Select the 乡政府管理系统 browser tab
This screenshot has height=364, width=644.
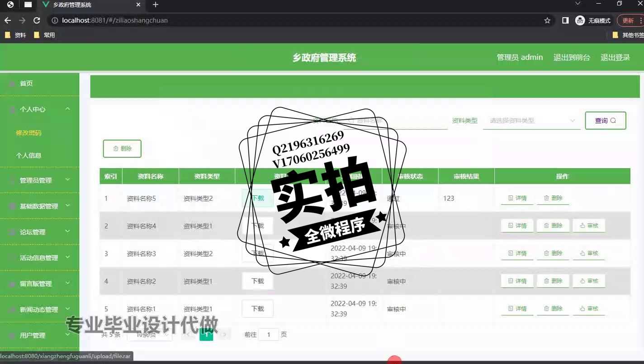(90, 5)
